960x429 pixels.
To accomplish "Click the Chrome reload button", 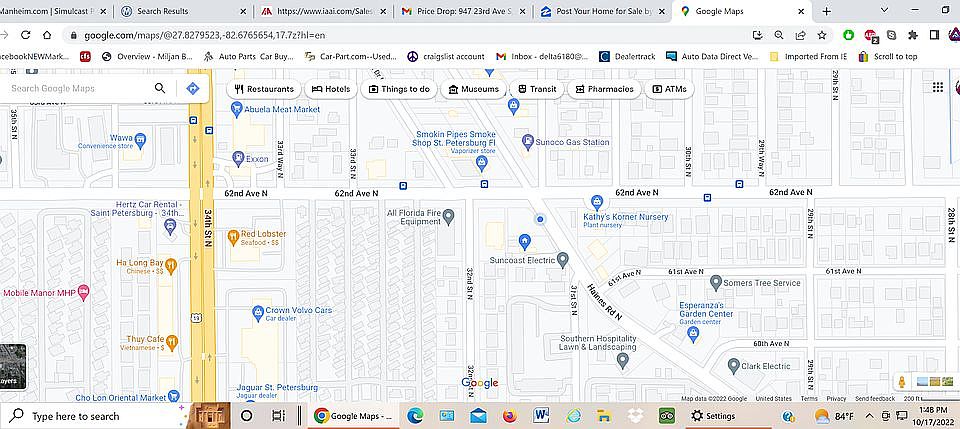I will [x=25, y=35].
